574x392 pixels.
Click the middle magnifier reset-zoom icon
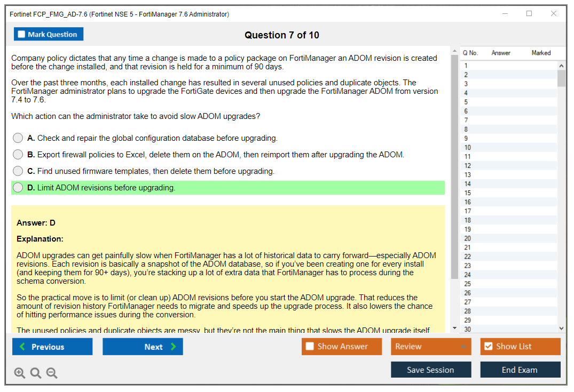point(35,373)
